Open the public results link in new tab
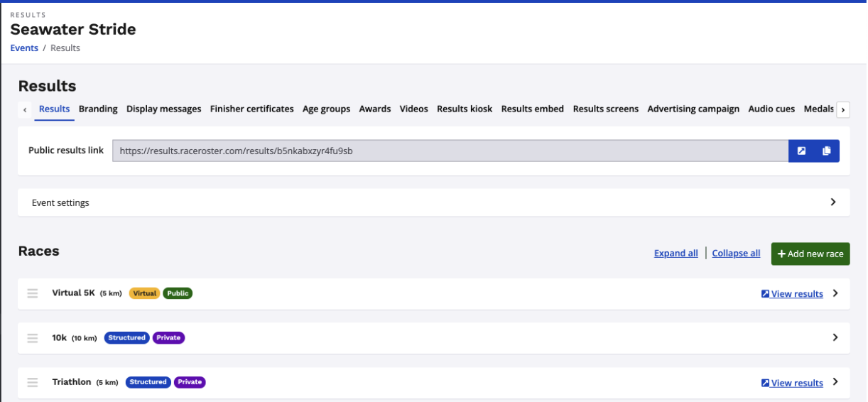 (801, 151)
